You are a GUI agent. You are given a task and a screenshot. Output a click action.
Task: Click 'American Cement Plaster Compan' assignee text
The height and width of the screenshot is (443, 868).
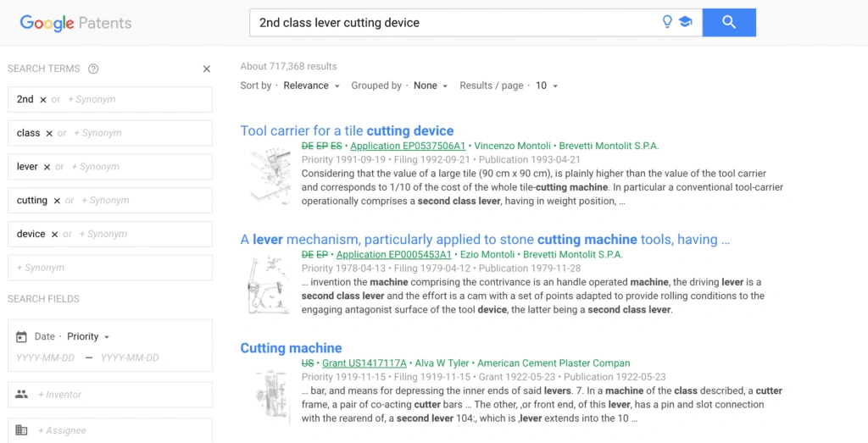click(554, 363)
